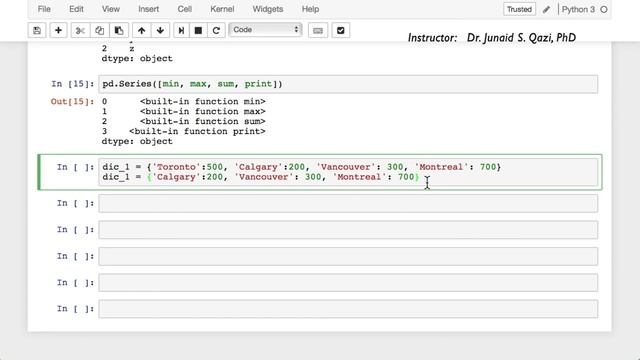Run cell and skip to next icon
The image size is (640, 360).
click(181, 30)
